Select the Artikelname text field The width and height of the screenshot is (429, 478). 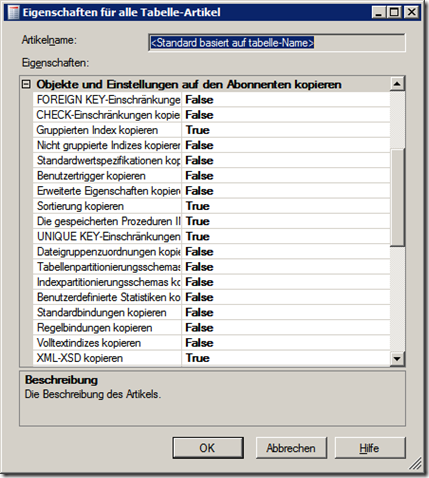pyautogui.click(x=277, y=43)
